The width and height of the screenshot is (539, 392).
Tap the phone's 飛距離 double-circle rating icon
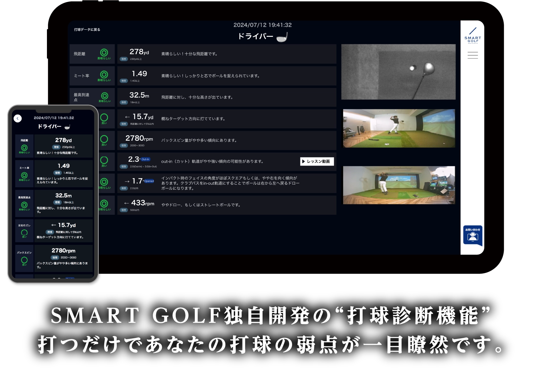click(24, 148)
